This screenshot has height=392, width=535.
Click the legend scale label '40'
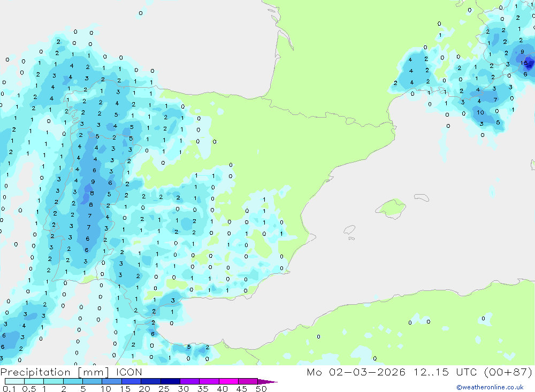point(222,389)
